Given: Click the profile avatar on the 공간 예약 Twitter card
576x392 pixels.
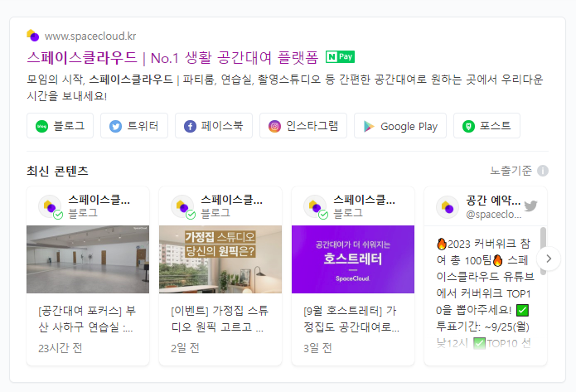Looking at the screenshot, I should [x=448, y=207].
